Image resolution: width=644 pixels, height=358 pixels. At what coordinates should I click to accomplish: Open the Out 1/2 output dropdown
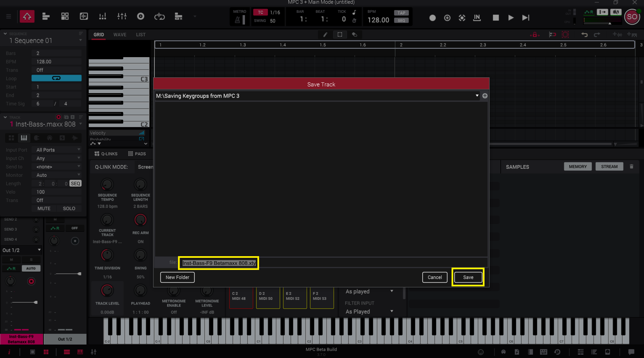click(22, 250)
